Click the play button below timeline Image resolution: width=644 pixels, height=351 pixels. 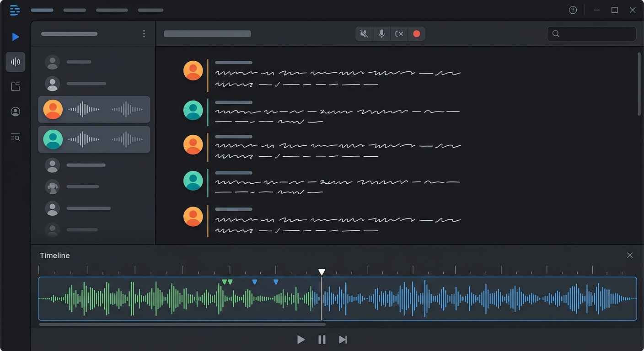coord(301,340)
